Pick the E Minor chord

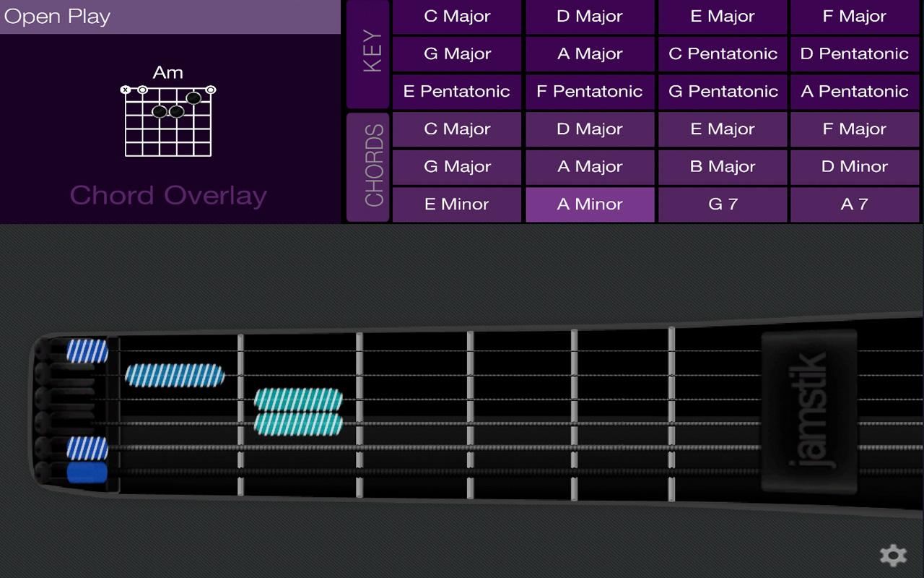pyautogui.click(x=457, y=204)
